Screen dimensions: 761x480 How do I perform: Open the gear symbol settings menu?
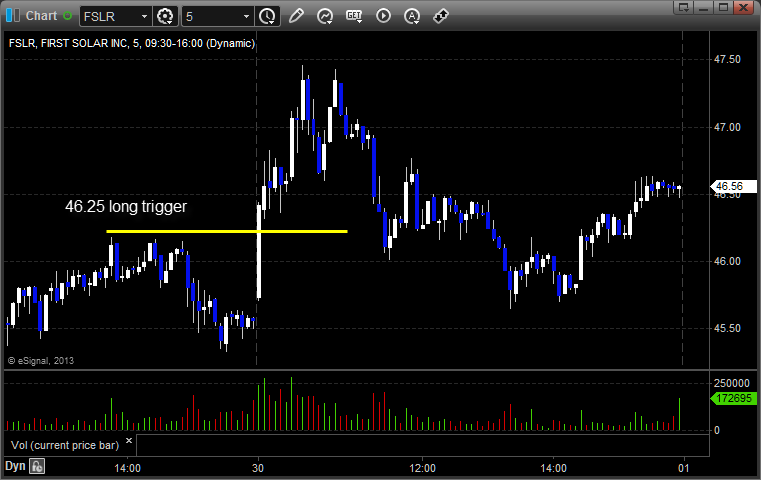coord(165,17)
